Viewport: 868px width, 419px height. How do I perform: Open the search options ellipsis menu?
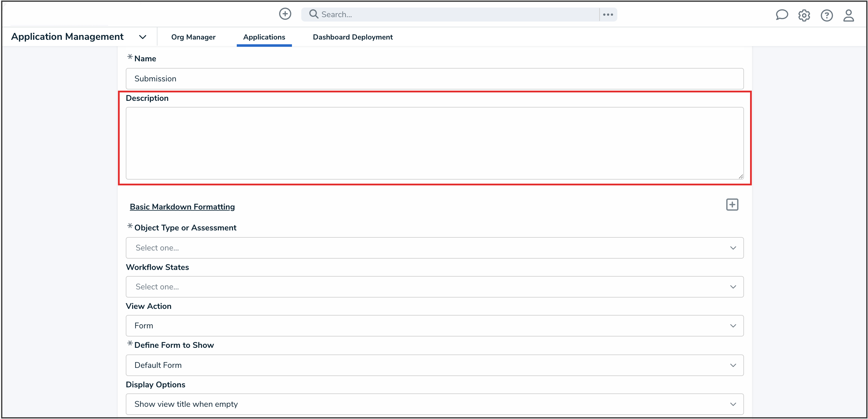coord(608,15)
